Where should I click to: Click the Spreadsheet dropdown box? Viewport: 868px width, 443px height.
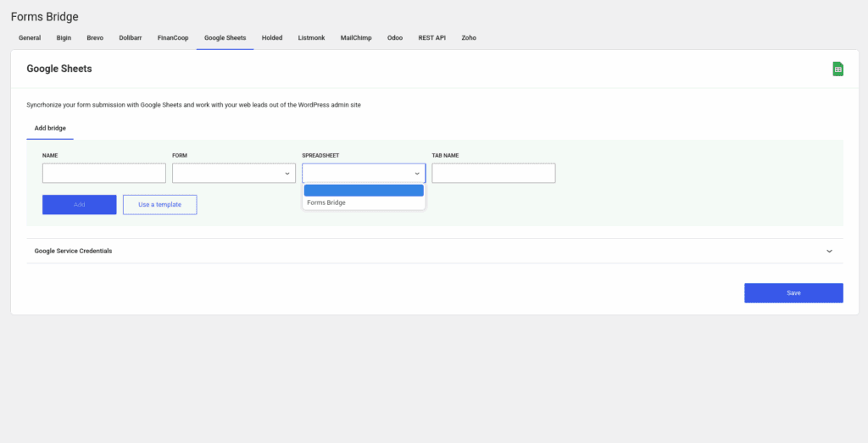[364, 173]
